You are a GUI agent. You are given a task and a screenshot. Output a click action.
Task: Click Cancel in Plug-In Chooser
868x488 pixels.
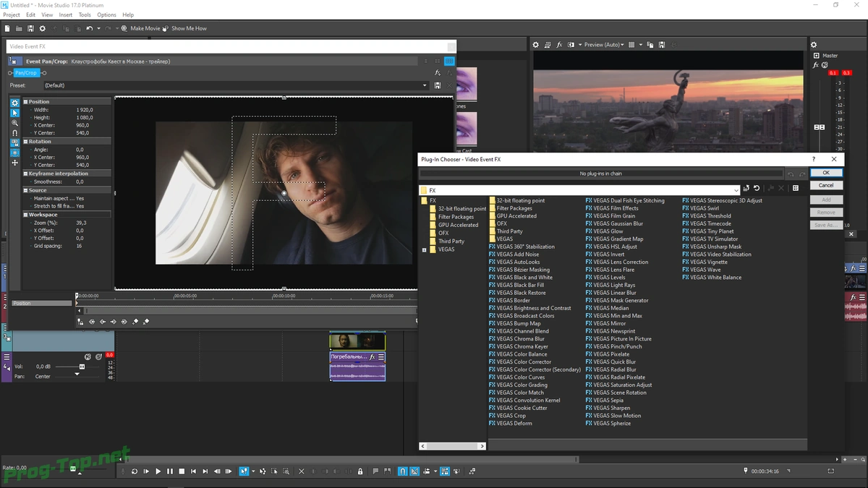pos(826,185)
